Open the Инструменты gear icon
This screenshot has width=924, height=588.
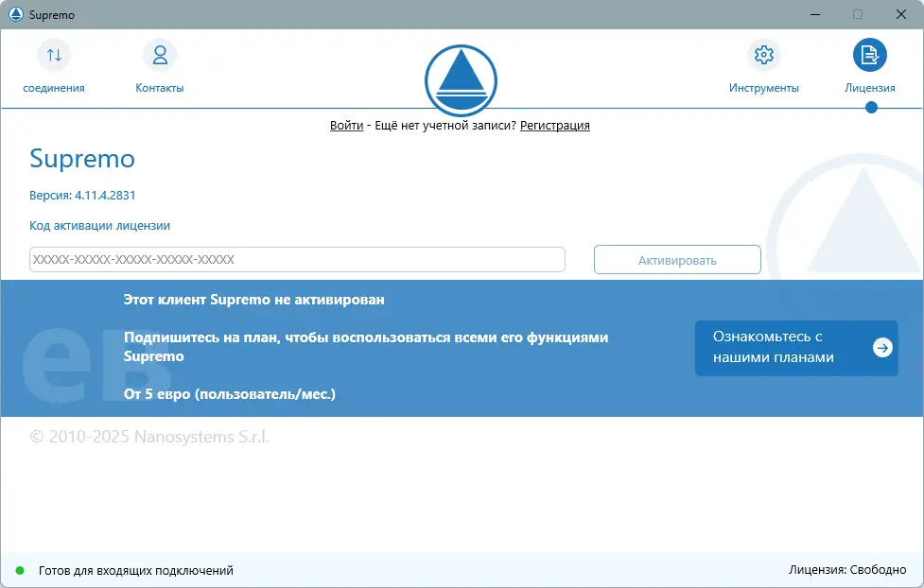pyautogui.click(x=764, y=55)
